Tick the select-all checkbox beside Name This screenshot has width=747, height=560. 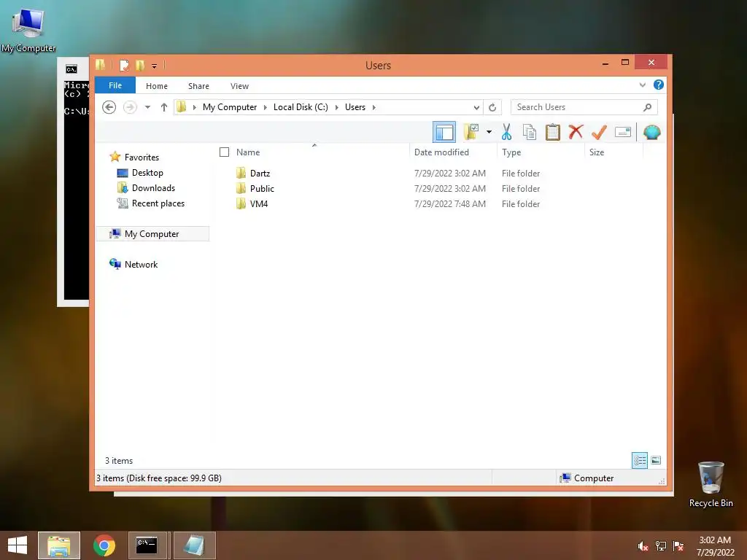(224, 152)
